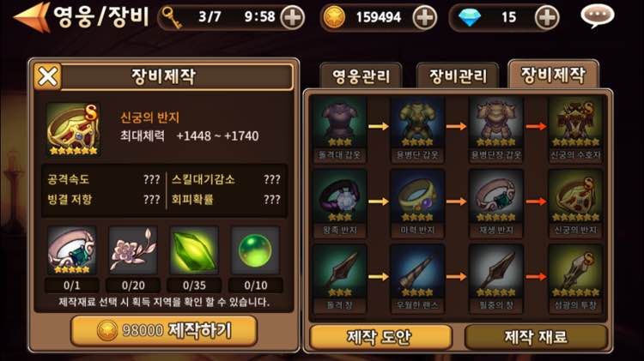Choose the 왕족 반지 ring recipe

tap(339, 204)
